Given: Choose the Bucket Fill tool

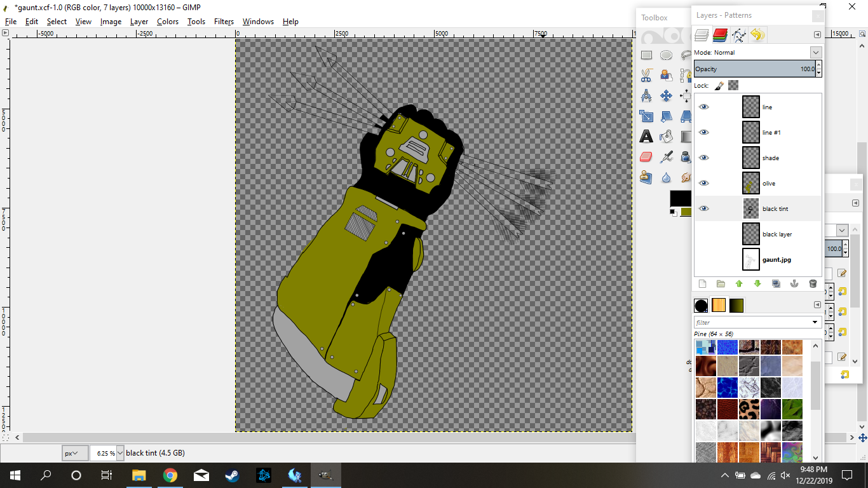Looking at the screenshot, I should click(666, 137).
